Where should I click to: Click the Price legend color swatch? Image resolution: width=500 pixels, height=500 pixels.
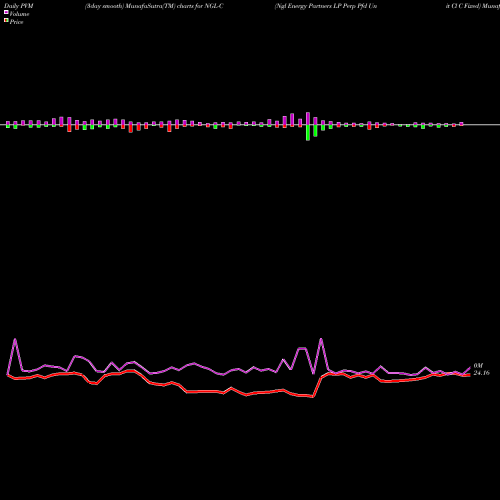(6, 20)
